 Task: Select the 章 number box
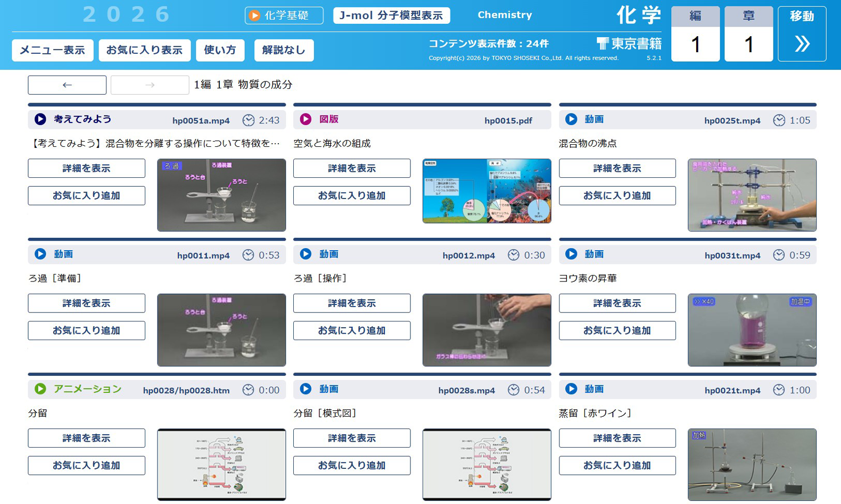748,44
